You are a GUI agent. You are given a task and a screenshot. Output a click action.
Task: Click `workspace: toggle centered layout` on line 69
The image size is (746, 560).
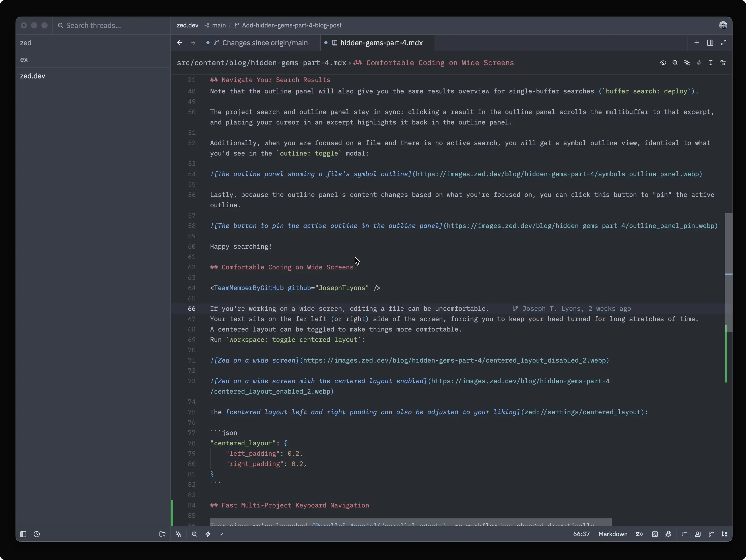pos(293,340)
